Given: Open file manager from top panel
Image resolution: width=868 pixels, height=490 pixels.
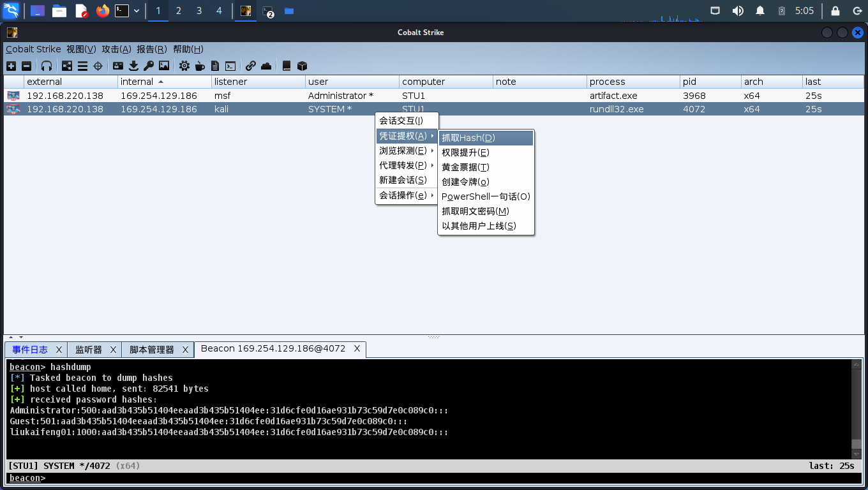Looking at the screenshot, I should click(x=59, y=11).
